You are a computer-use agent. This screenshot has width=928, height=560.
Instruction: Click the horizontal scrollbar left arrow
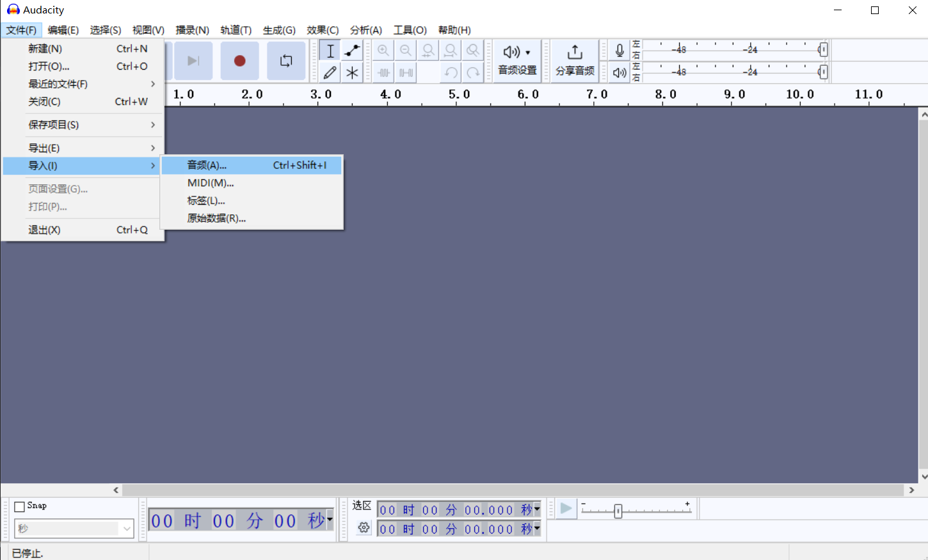(x=116, y=490)
